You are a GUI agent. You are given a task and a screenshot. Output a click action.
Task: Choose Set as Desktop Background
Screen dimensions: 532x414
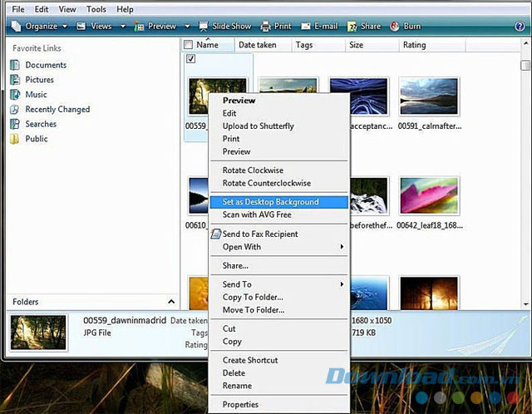click(x=279, y=202)
